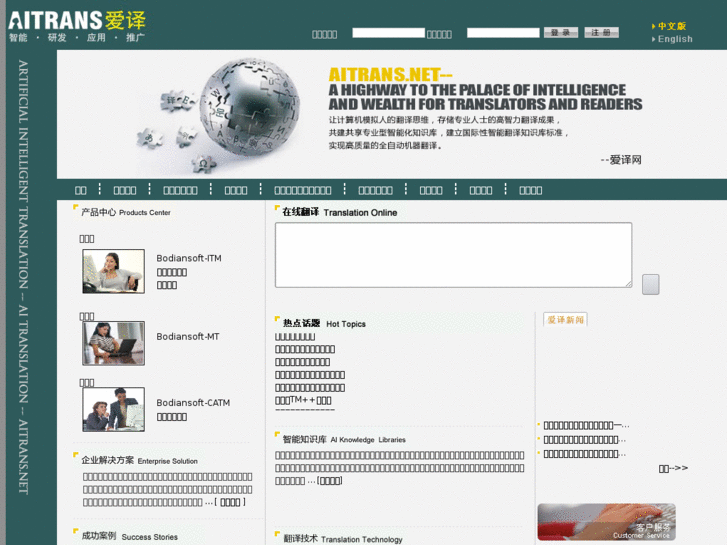Open the Customer Service banner
727x545 pixels.
pyautogui.click(x=606, y=522)
